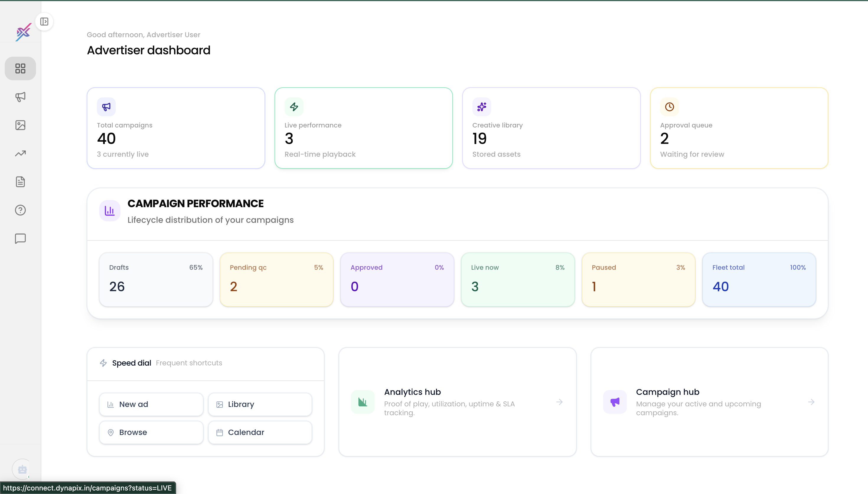Image resolution: width=868 pixels, height=494 pixels.
Task: Click the 'Waiting for review' text
Action: tap(692, 154)
